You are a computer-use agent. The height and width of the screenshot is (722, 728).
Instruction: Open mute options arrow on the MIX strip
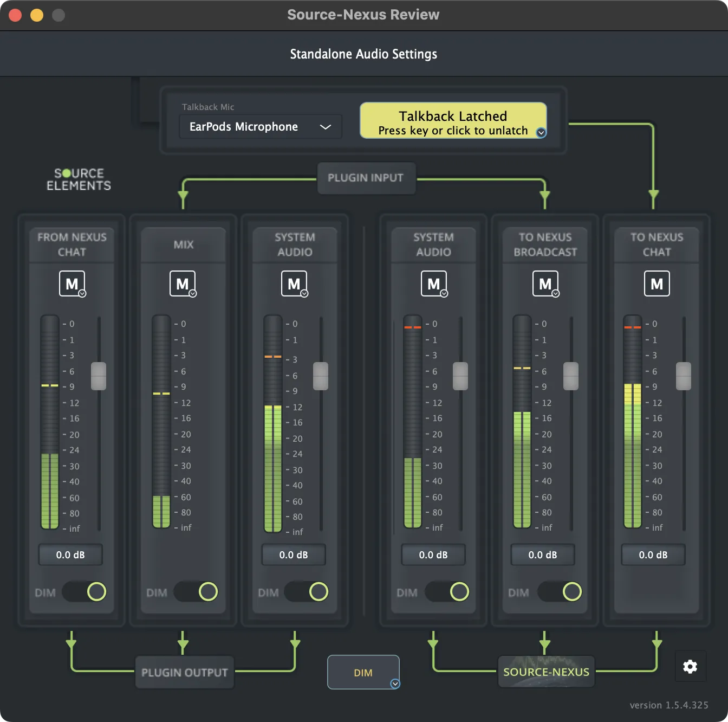(193, 293)
